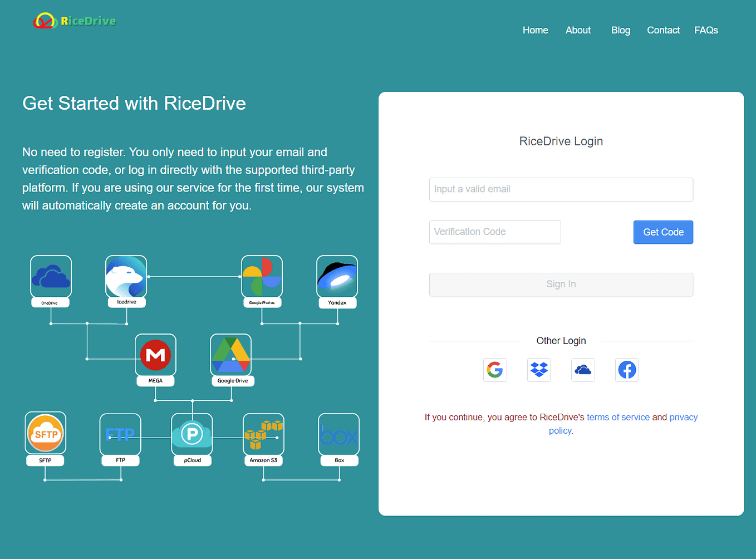Click the SFTP service icon
Image resolution: width=756 pixels, height=559 pixels.
[x=45, y=433]
